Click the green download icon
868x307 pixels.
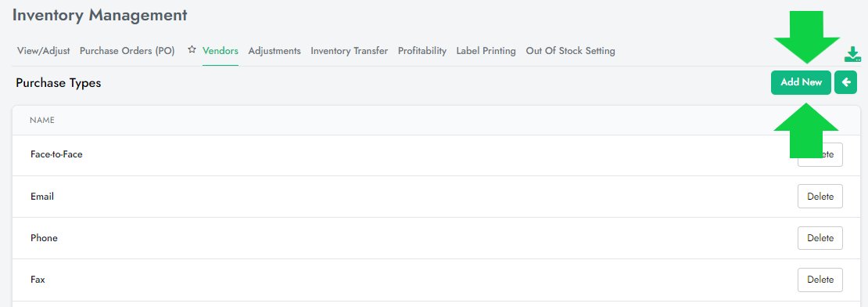click(x=852, y=54)
